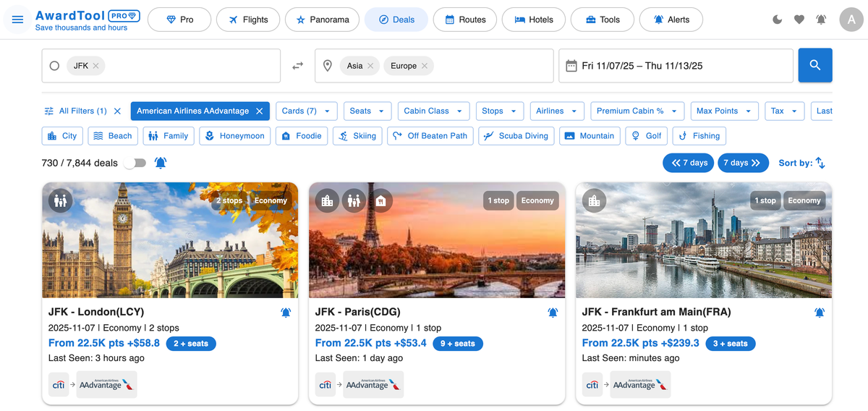The height and width of the screenshot is (411, 868).
Task: Open the Hotels tab
Action: [533, 20]
